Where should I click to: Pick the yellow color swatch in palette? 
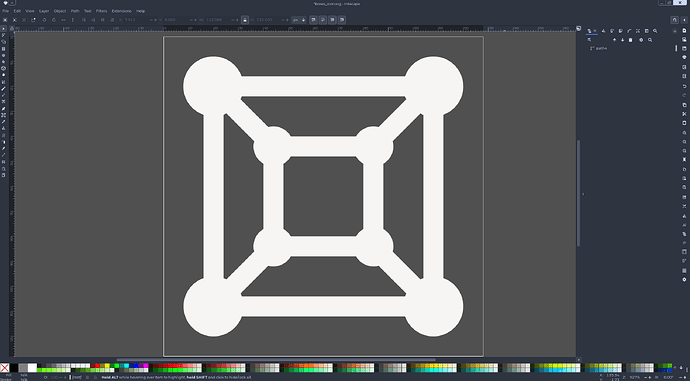click(107, 366)
